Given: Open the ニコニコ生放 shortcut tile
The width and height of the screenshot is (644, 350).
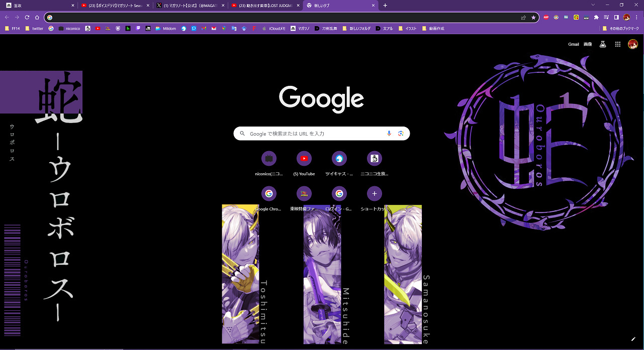Looking at the screenshot, I should tap(375, 163).
